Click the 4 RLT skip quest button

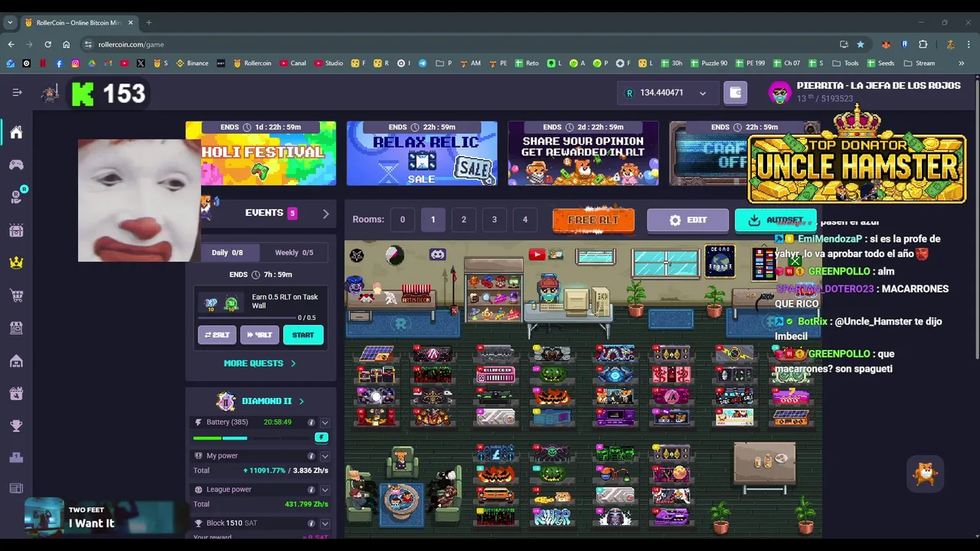pyautogui.click(x=260, y=335)
